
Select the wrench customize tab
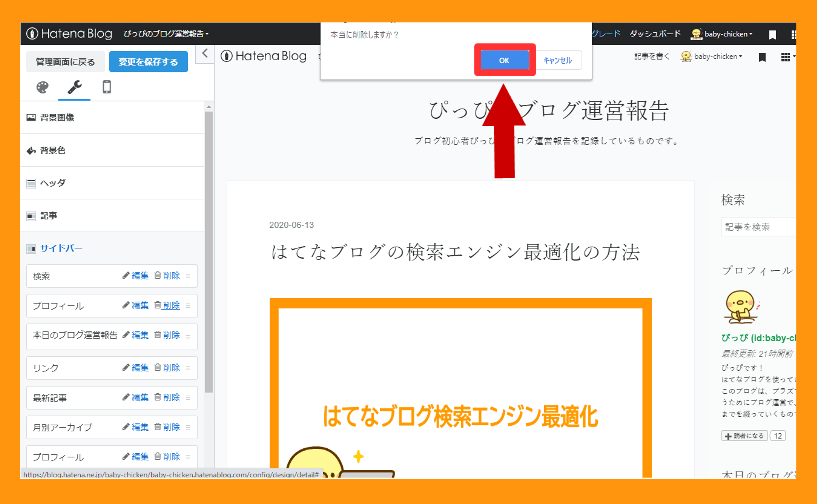click(x=75, y=87)
